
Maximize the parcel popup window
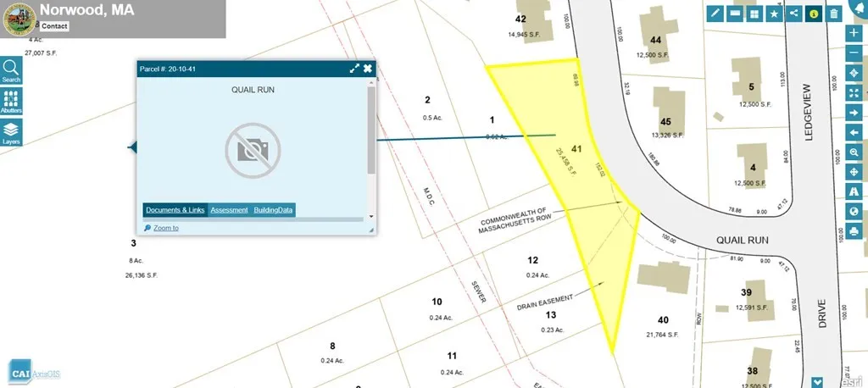(x=355, y=69)
